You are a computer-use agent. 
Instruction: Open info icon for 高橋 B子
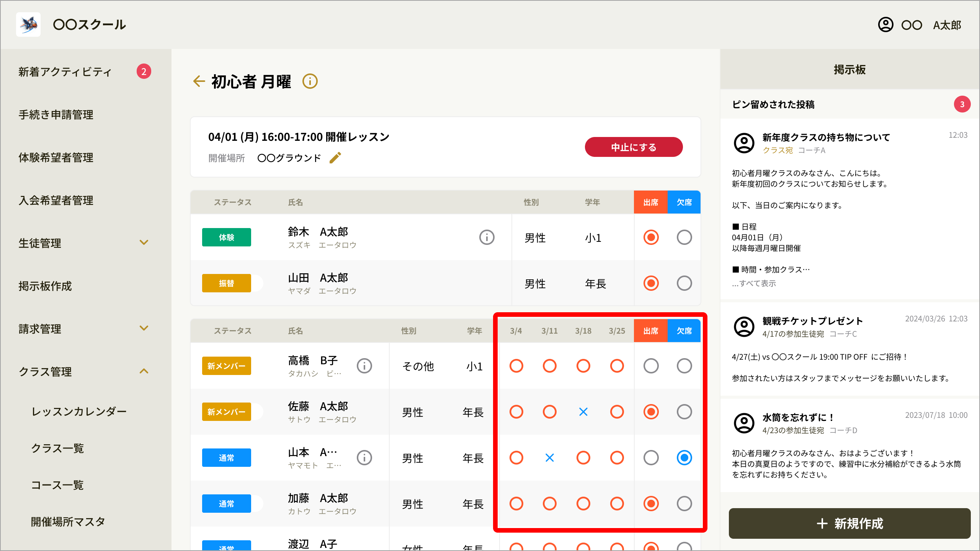[364, 366]
